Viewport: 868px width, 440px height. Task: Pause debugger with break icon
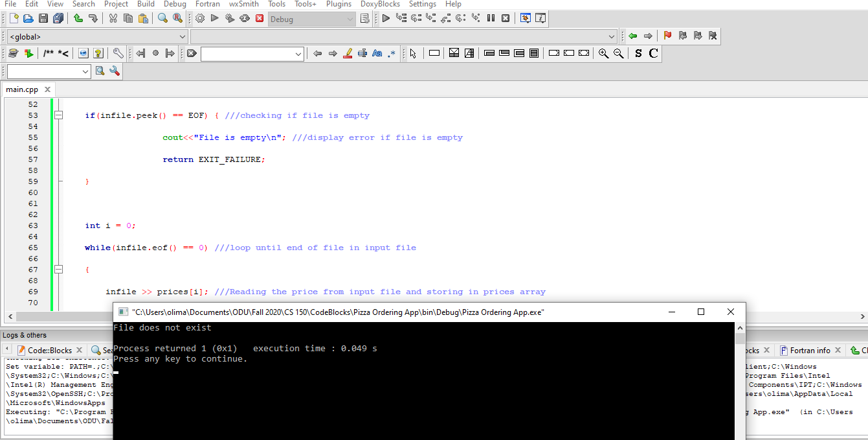click(x=491, y=18)
